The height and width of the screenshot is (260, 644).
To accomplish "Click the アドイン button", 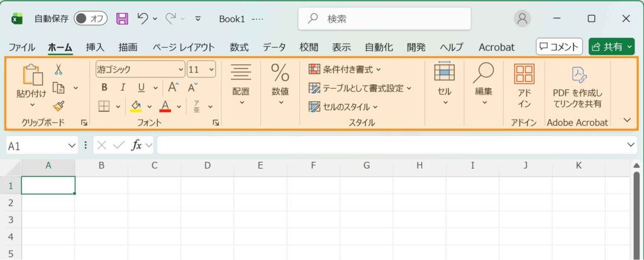I will click(524, 86).
